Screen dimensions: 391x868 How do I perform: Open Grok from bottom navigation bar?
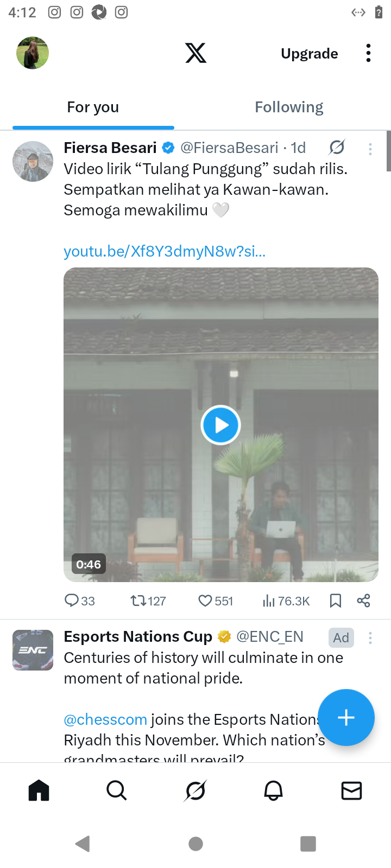click(195, 791)
